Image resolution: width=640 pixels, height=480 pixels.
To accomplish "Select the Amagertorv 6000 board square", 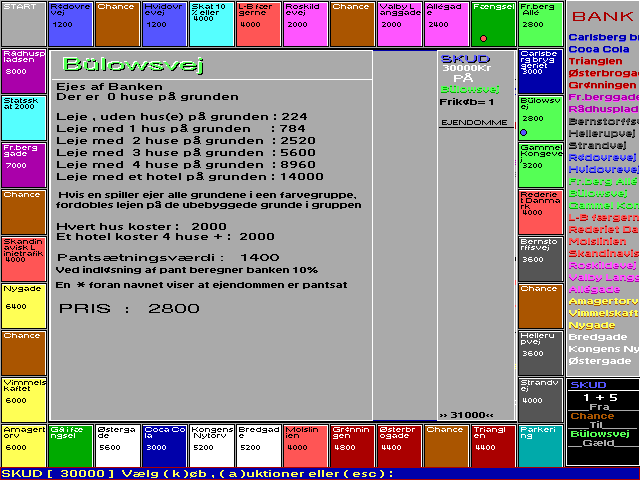I will pos(24,446).
